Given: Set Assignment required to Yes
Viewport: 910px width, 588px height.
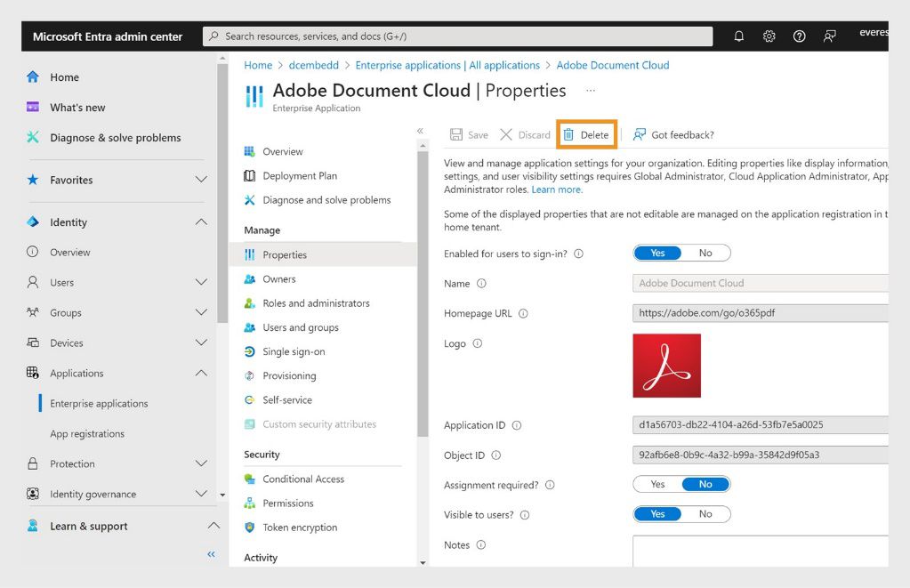Looking at the screenshot, I should pyautogui.click(x=657, y=485).
